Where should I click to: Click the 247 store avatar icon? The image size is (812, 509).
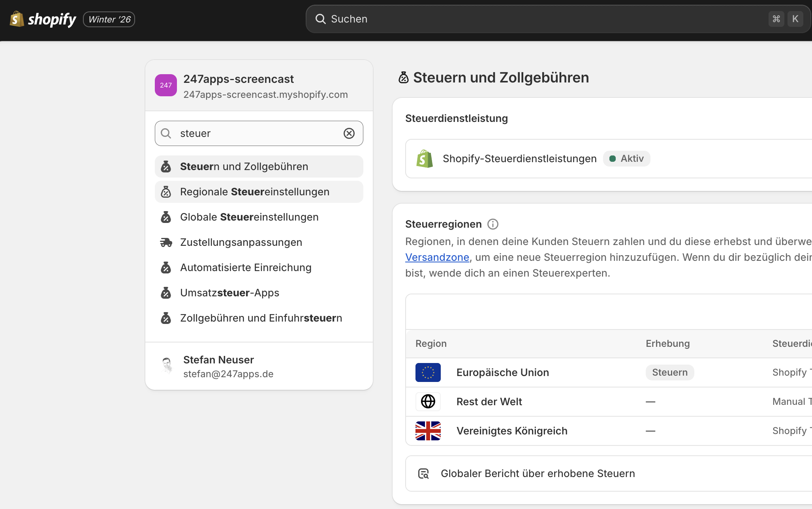coord(165,85)
